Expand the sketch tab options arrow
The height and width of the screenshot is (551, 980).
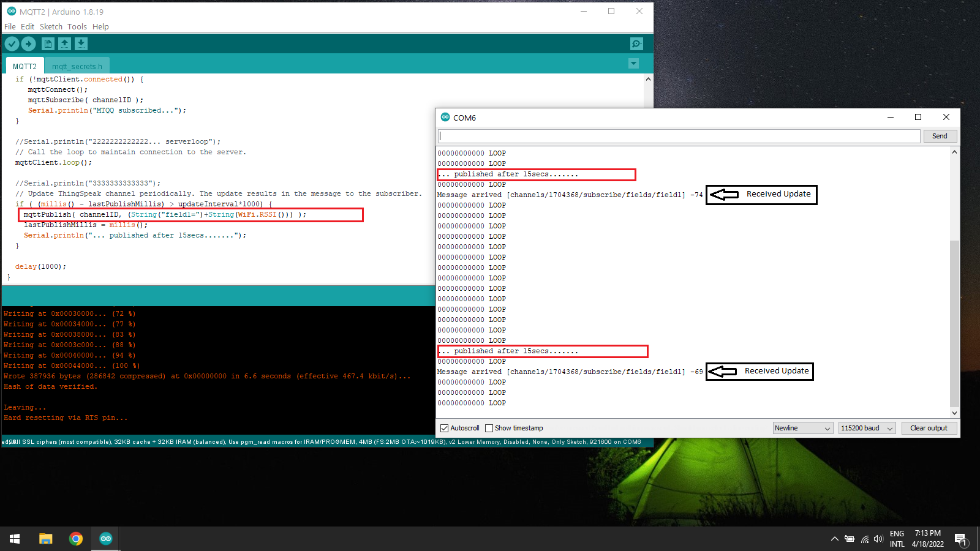[633, 64]
